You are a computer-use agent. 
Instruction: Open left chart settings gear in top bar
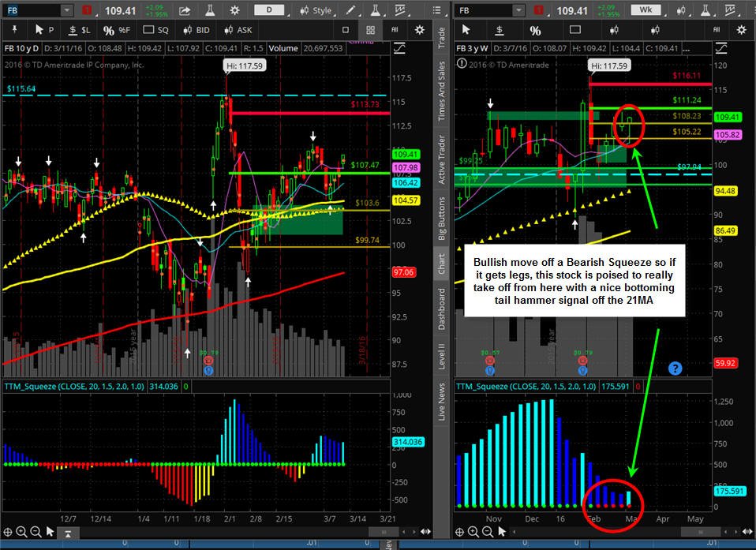pos(235,10)
